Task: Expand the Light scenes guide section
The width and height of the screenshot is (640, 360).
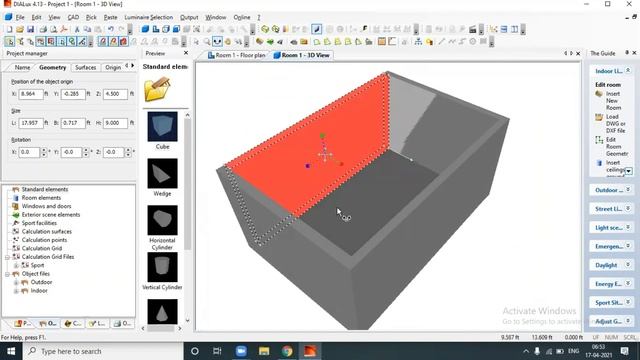Action: pyautogui.click(x=628, y=227)
